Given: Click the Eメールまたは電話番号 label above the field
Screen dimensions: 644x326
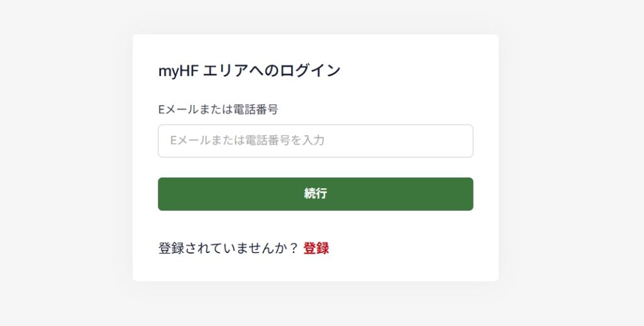Looking at the screenshot, I should 218,110.
